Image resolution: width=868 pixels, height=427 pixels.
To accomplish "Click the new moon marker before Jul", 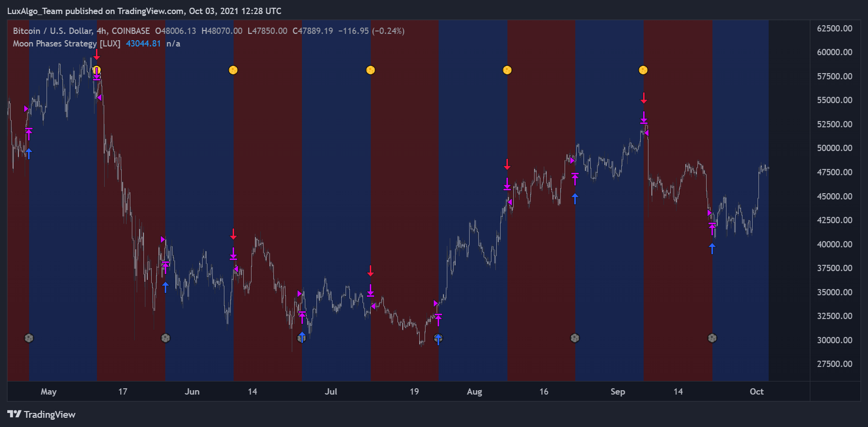I will (x=302, y=338).
